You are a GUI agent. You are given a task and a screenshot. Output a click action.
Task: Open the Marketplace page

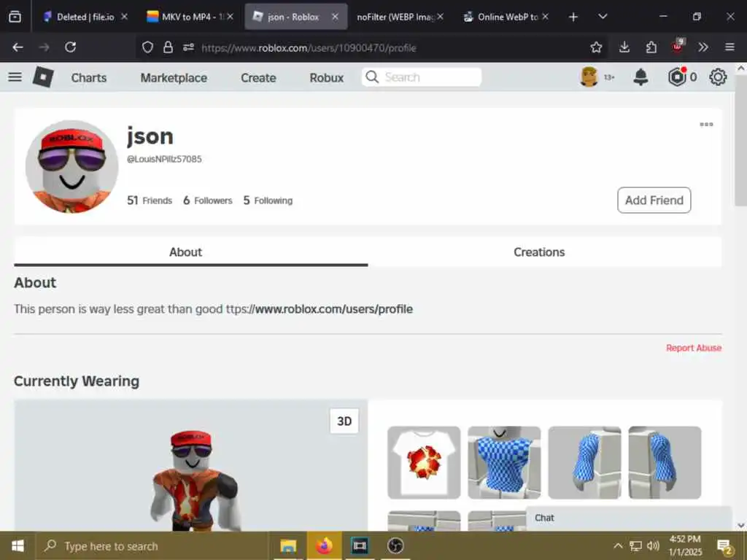click(x=174, y=77)
